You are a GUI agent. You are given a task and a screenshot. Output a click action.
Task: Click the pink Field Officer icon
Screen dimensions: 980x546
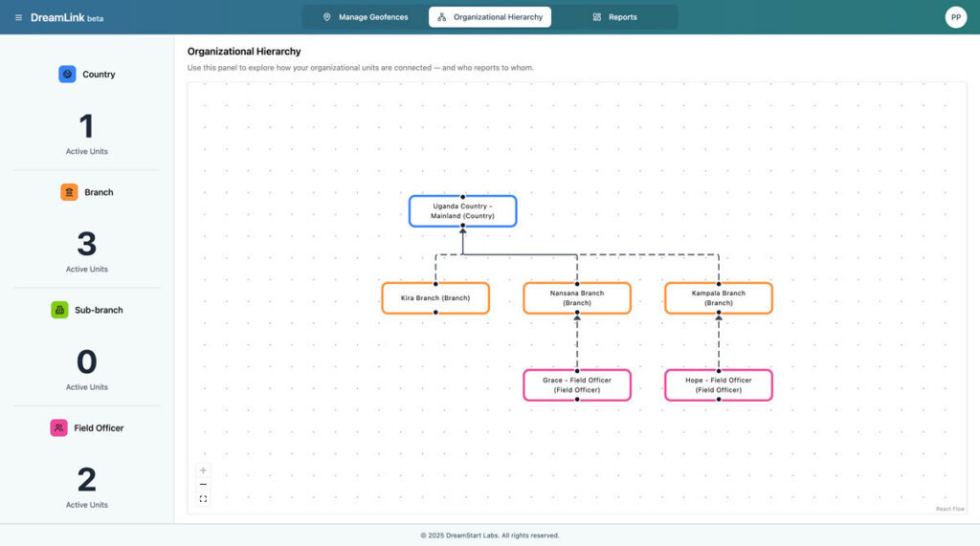click(59, 427)
